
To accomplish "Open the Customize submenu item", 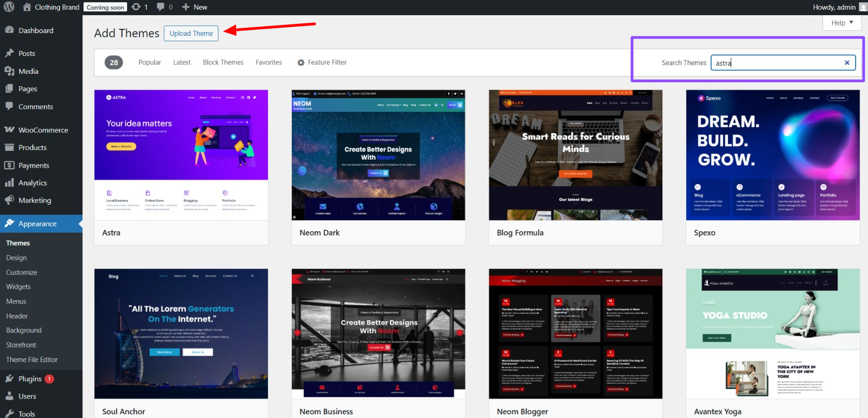I will (22, 273).
